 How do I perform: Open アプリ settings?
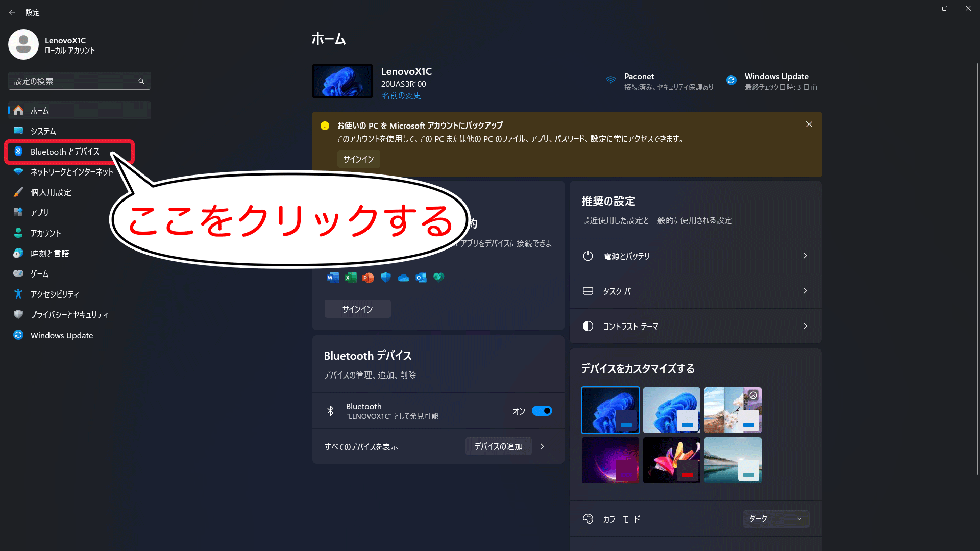click(x=39, y=213)
